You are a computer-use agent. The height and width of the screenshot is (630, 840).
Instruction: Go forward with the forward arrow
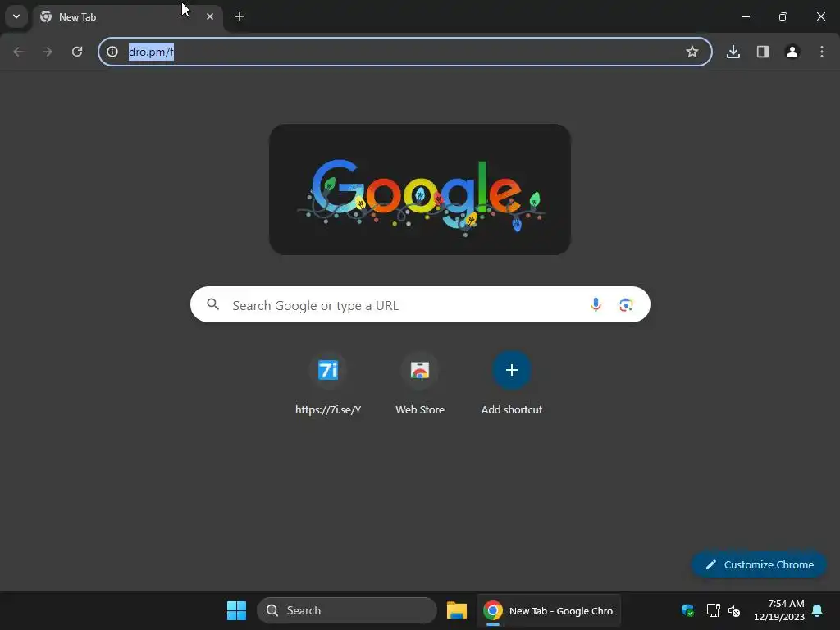pyautogui.click(x=48, y=52)
